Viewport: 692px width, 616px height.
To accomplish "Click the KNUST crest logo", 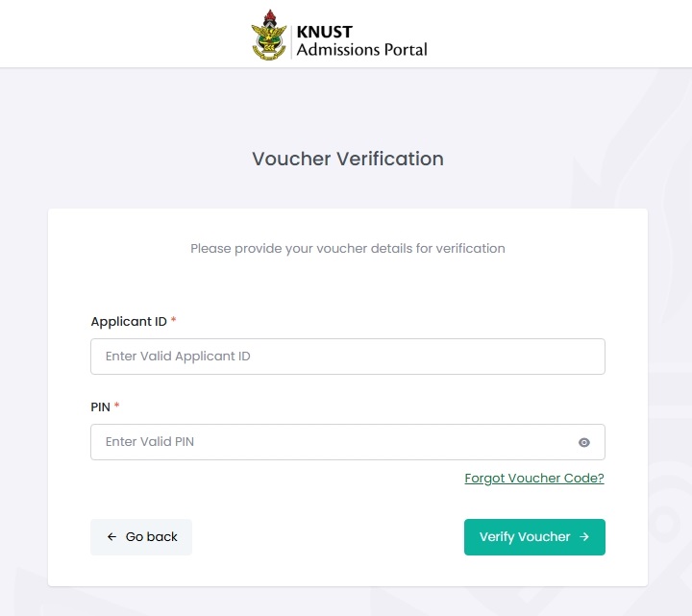I will (x=269, y=35).
